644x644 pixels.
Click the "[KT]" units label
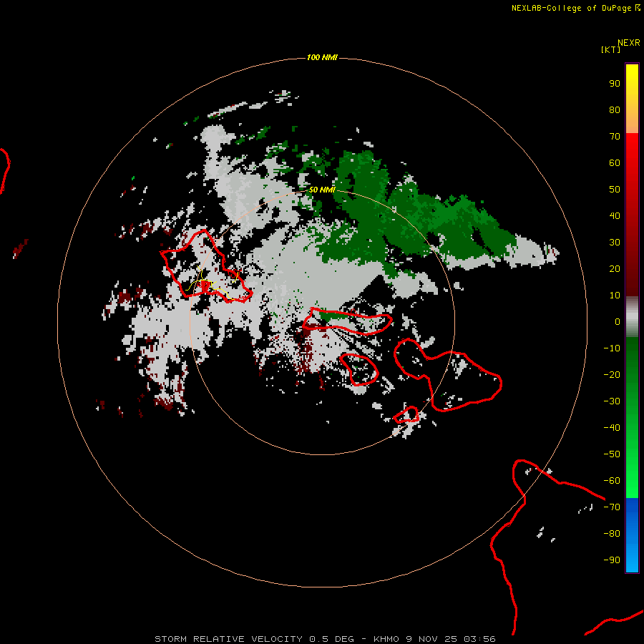[x=610, y=49]
